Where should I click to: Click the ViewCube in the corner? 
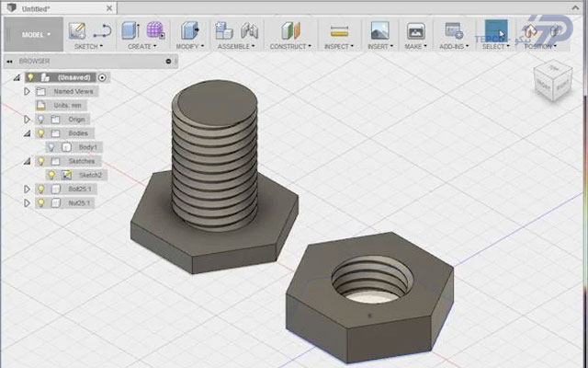coord(553,81)
